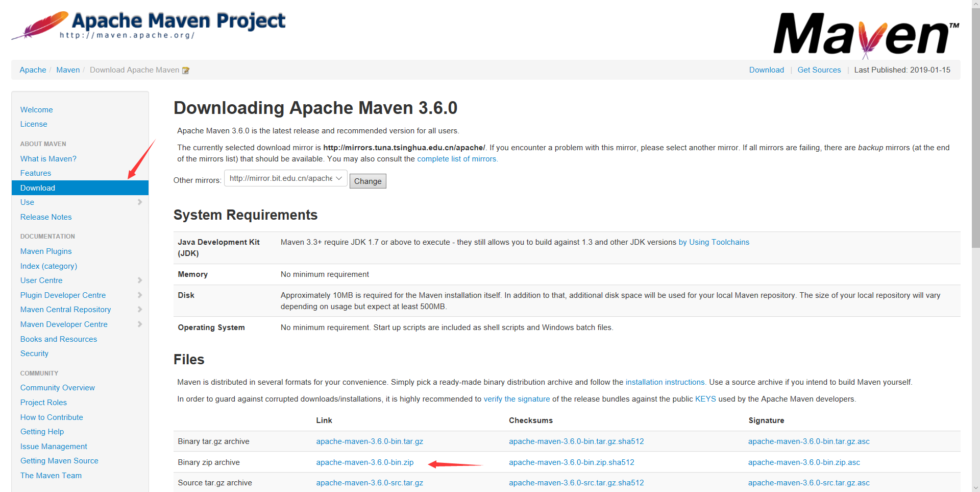The width and height of the screenshot is (980, 492).
Task: Click the complete list of mirrors link
Action: click(457, 159)
